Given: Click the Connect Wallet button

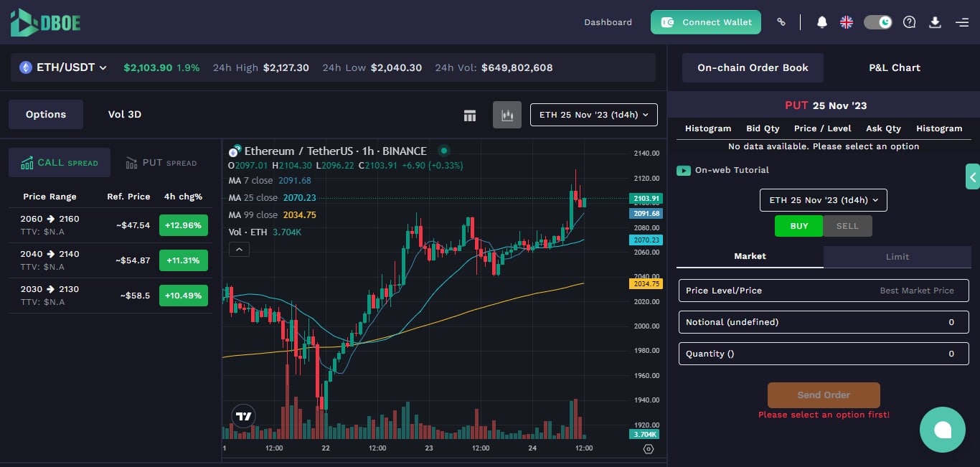Looking at the screenshot, I should point(705,22).
